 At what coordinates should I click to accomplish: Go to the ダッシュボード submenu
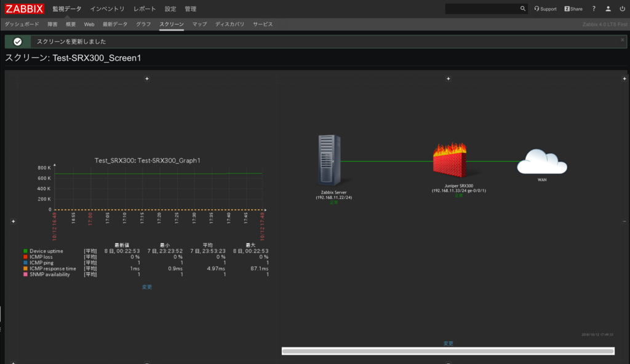click(22, 24)
